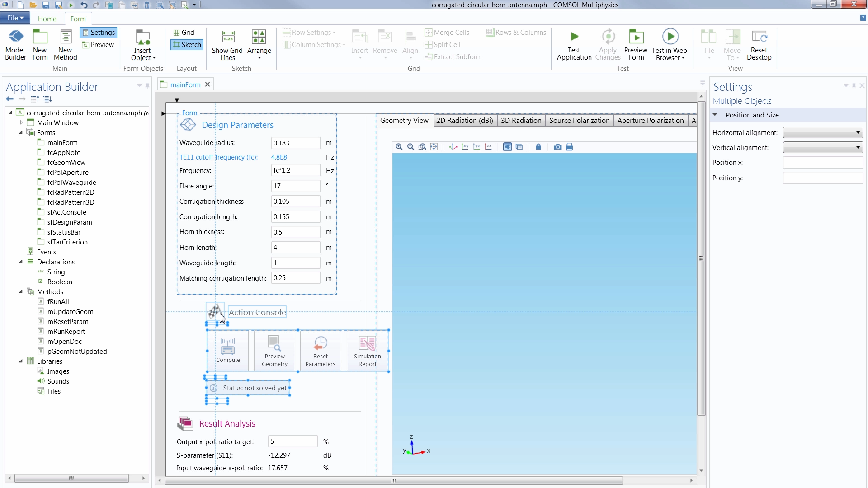Viewport: 868px width, 488px height.
Task: Click the graphics Zoom In icon
Action: tap(399, 147)
